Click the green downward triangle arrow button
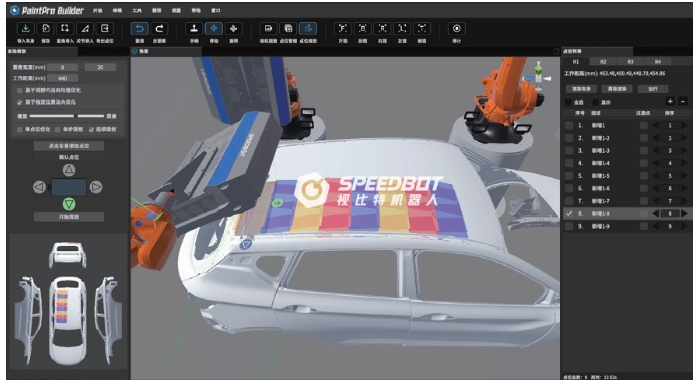Screen dimensions: 695x385 pyautogui.click(x=69, y=204)
